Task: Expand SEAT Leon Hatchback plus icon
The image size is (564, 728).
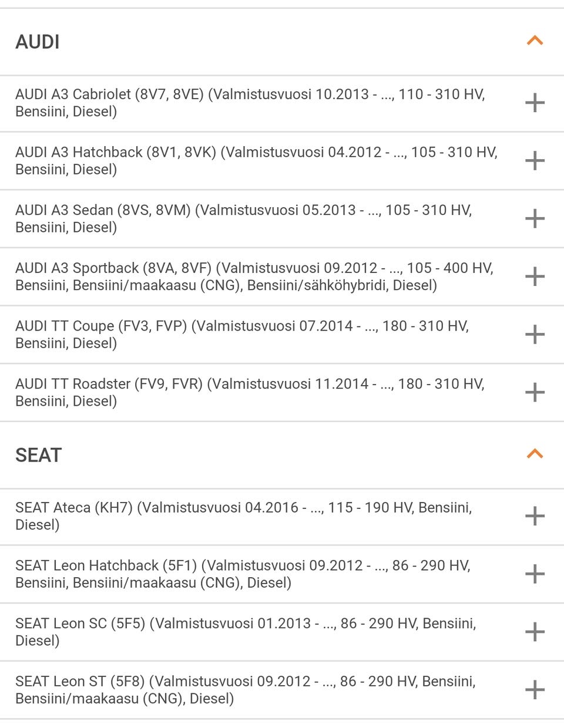Action: pos(535,574)
